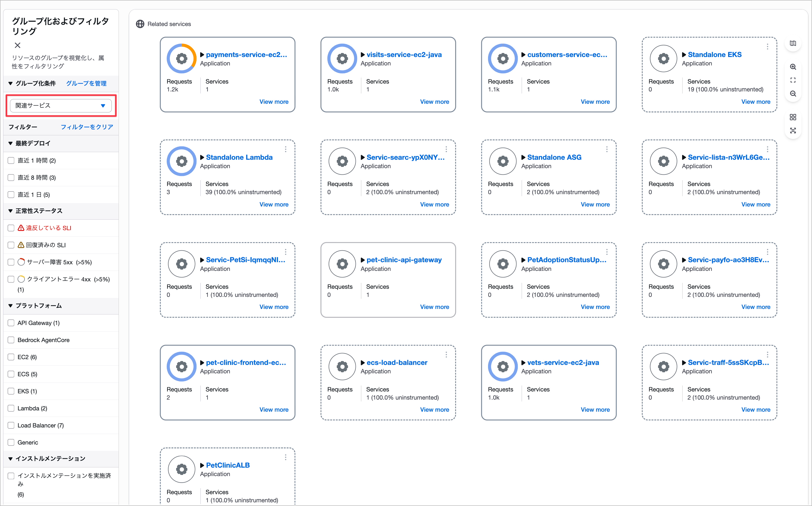
Task: Close the grouping and filtering panel
Action: [x=17, y=45]
